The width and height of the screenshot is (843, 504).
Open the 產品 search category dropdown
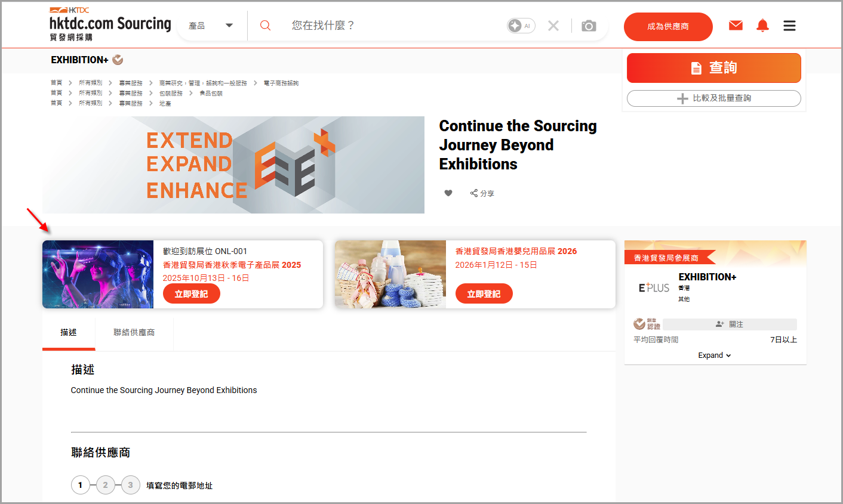[211, 26]
